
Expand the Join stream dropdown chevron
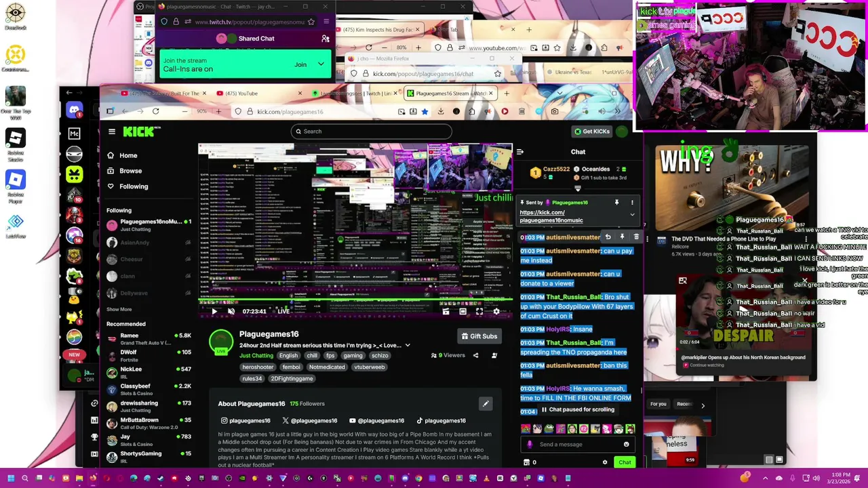pos(321,64)
